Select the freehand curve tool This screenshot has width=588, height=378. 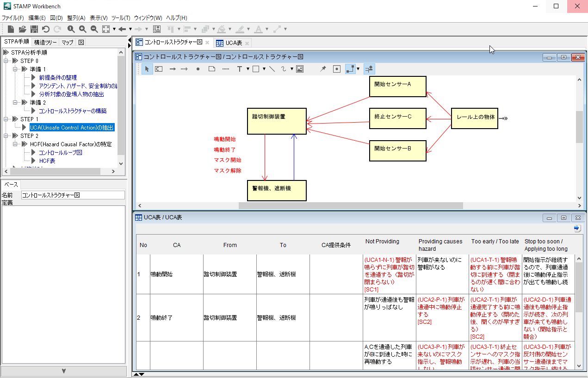284,69
